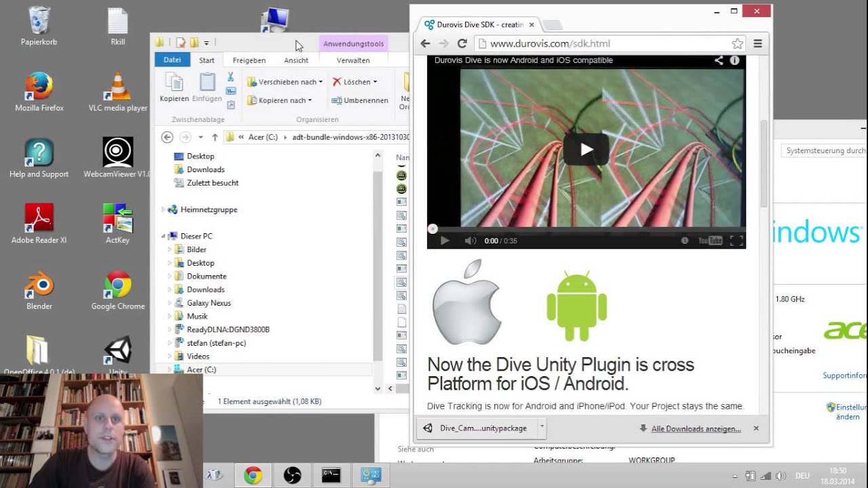This screenshot has height=488, width=868.
Task: Click the Explorer back arrow button
Action: pyautogui.click(x=167, y=137)
